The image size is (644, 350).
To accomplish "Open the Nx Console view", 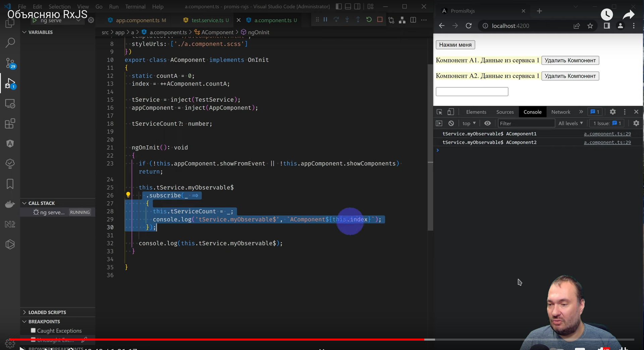I will [x=10, y=224].
